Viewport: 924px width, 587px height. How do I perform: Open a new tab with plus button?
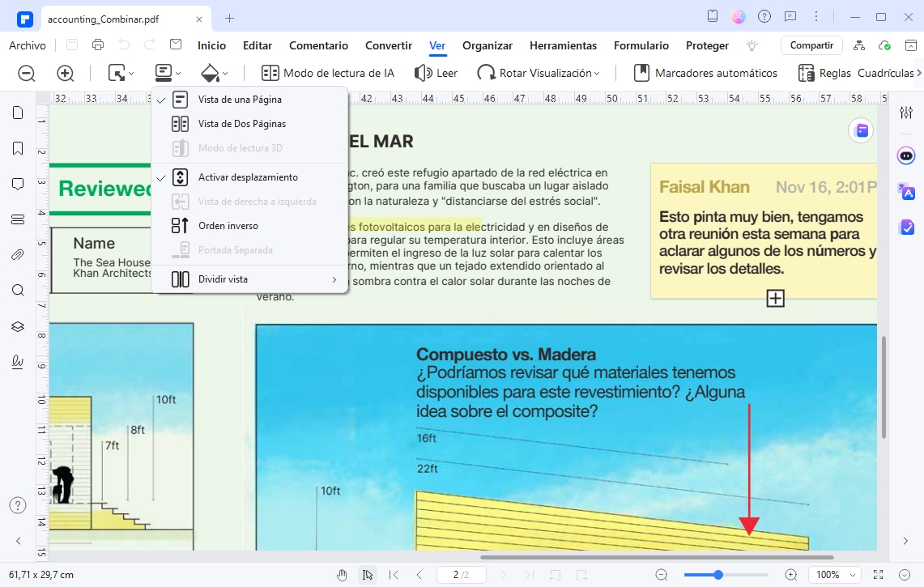[x=230, y=19]
